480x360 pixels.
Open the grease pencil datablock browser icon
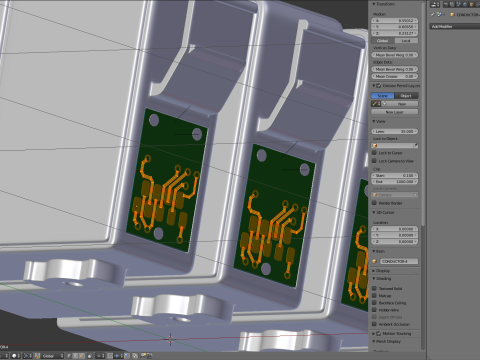coord(376,104)
